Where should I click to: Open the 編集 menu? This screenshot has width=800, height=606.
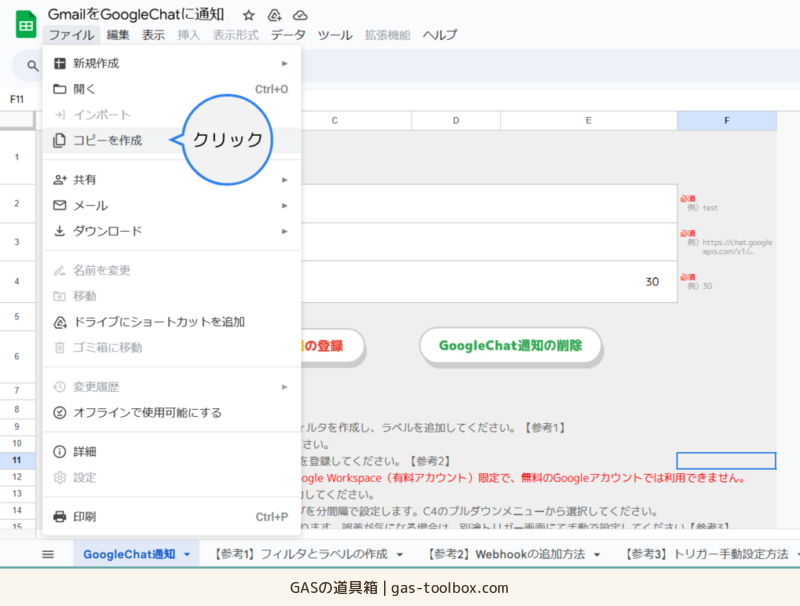point(118,35)
